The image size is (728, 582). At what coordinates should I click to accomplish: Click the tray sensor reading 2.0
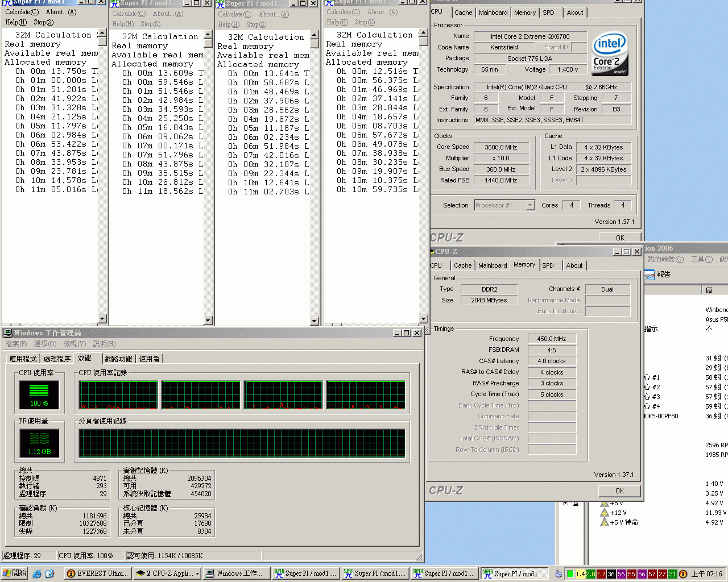[590, 574]
